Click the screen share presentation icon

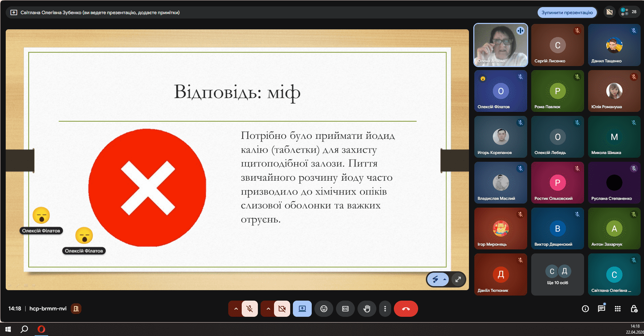pyautogui.click(x=302, y=309)
